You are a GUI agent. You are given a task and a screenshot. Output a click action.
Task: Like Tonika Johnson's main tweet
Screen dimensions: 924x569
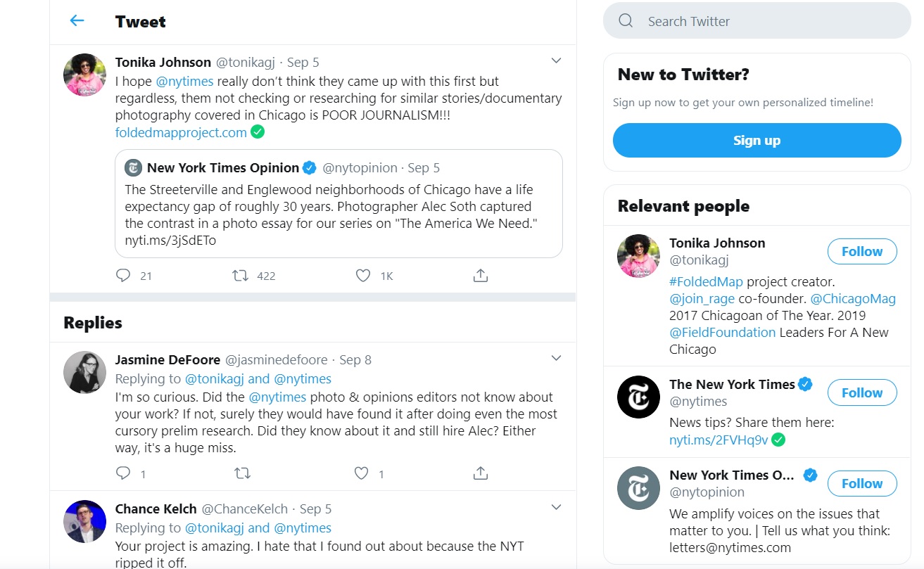(x=363, y=276)
